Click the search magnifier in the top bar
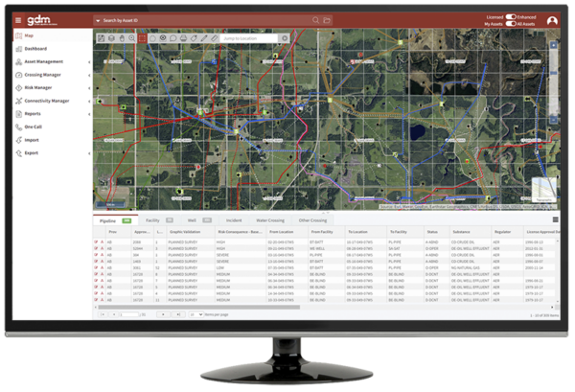 [x=315, y=19]
